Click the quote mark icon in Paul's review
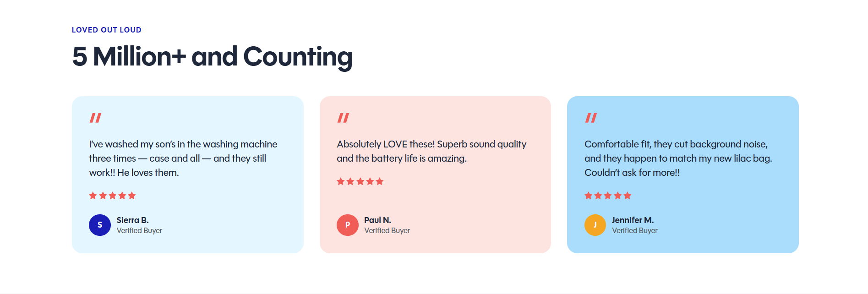The image size is (868, 294). (343, 118)
